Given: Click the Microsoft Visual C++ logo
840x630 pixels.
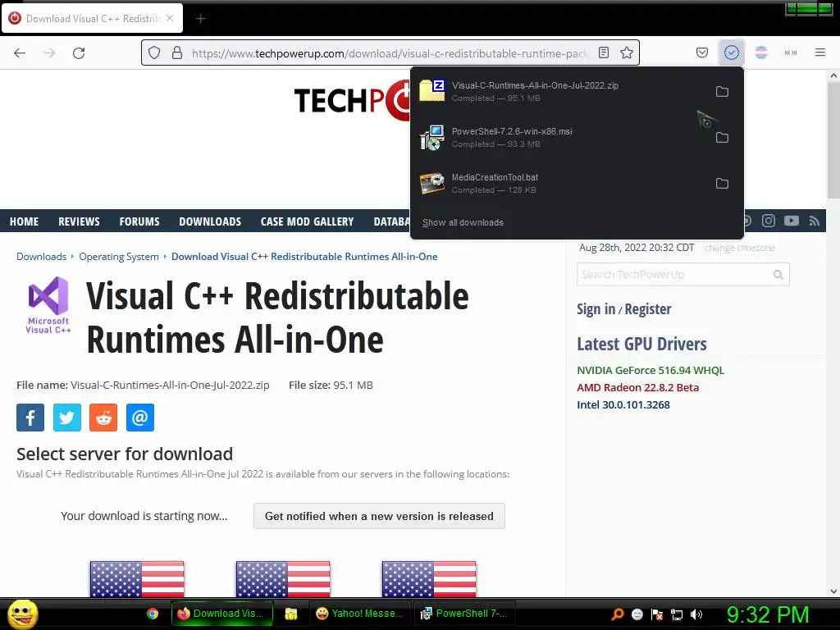Looking at the screenshot, I should click(48, 305).
